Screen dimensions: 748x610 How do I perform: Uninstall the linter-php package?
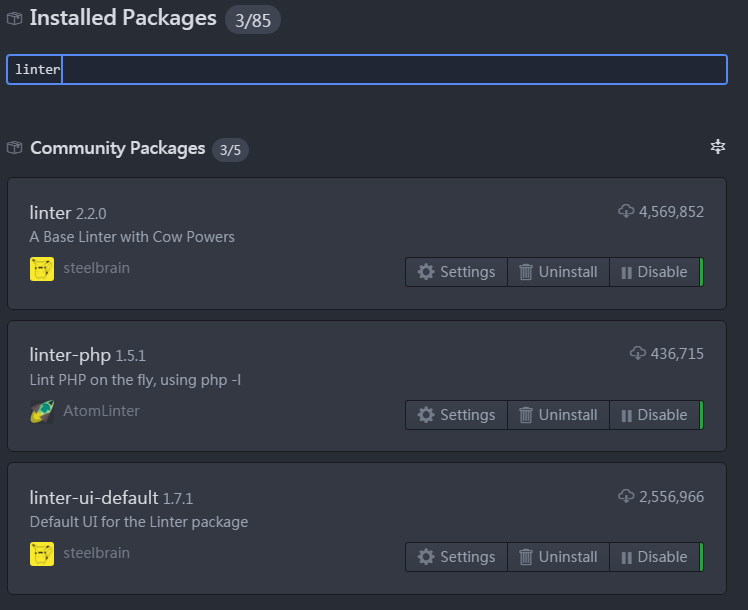[558, 415]
